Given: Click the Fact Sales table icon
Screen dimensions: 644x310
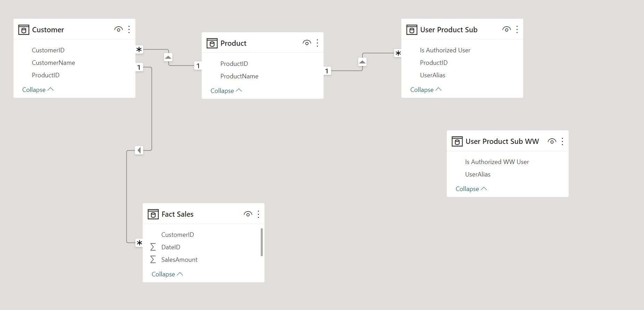Looking at the screenshot, I should click(x=153, y=214).
